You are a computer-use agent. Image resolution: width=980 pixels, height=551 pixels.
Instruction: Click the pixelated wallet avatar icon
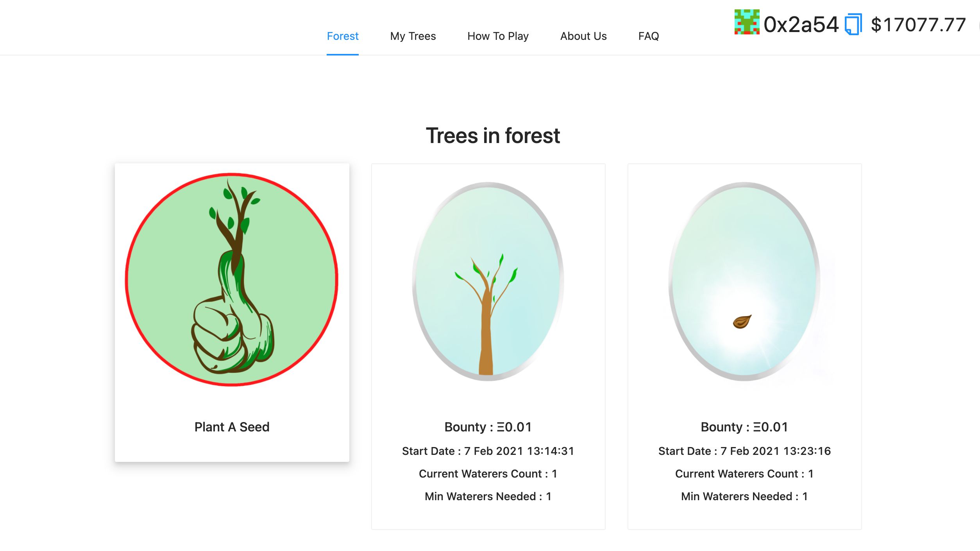pyautogui.click(x=747, y=22)
